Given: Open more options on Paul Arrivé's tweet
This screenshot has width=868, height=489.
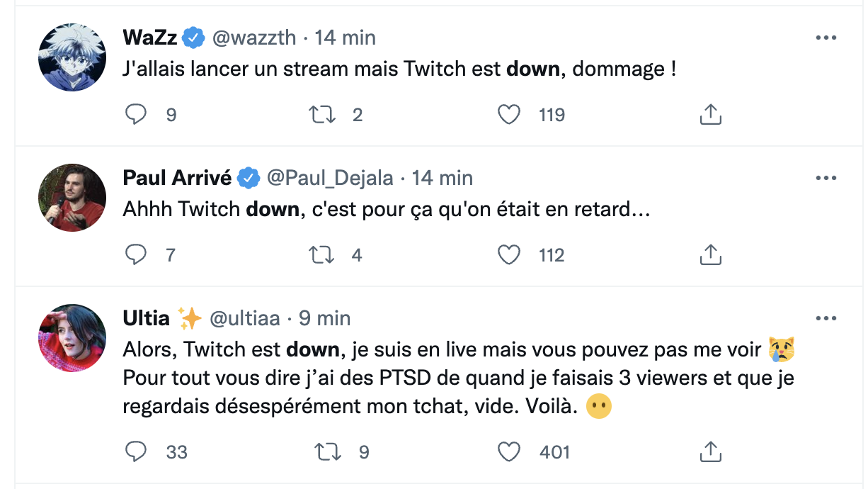Looking at the screenshot, I should tap(826, 179).
